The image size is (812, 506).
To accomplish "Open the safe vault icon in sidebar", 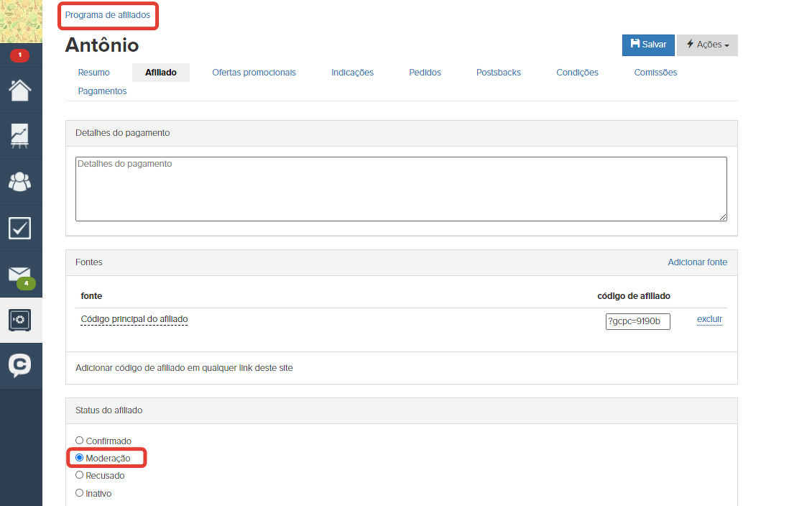I will point(20,320).
